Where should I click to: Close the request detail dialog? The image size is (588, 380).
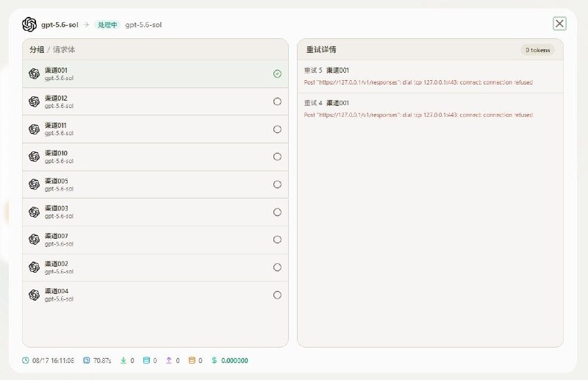[559, 24]
